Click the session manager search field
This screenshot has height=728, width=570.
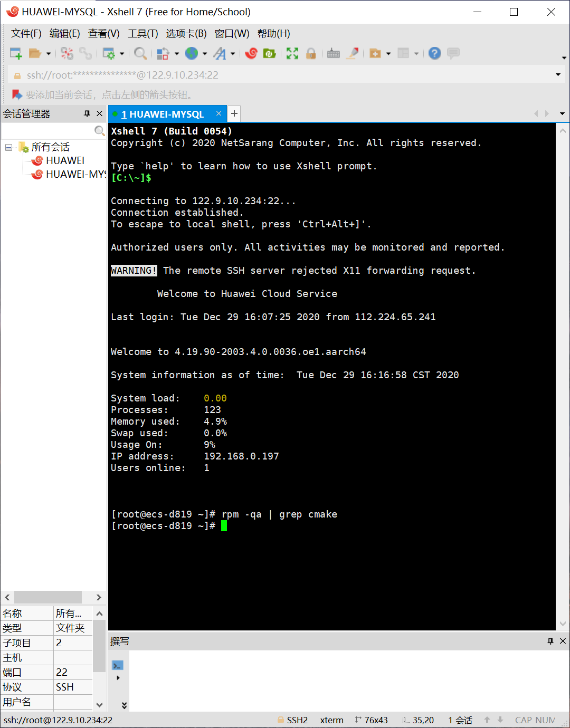(x=47, y=130)
